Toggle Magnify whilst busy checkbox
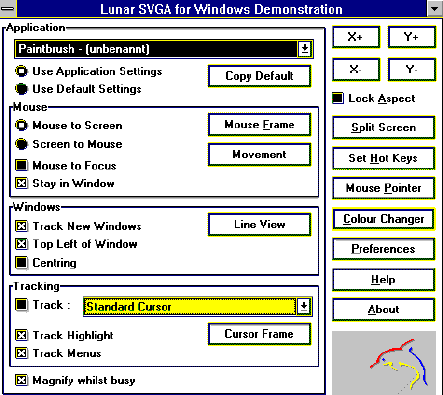The height and width of the screenshot is (395, 443). click(x=22, y=380)
